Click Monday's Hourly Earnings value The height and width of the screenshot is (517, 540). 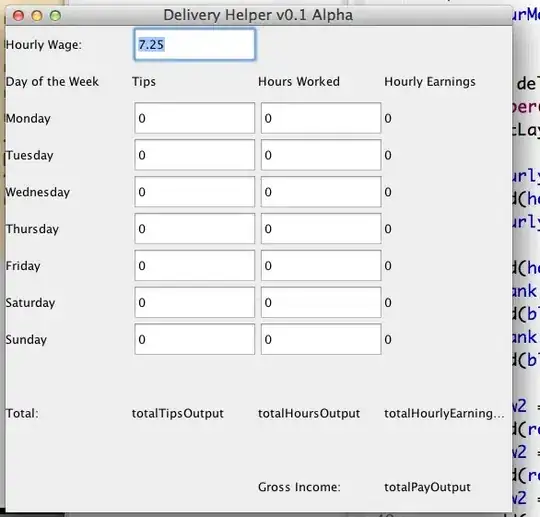coord(388,118)
